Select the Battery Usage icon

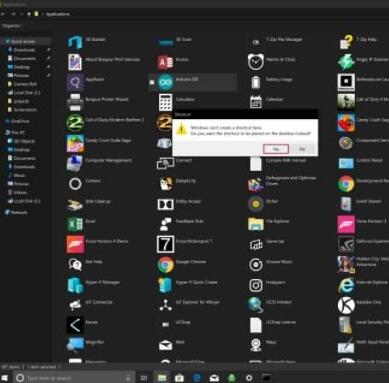[x=256, y=82]
